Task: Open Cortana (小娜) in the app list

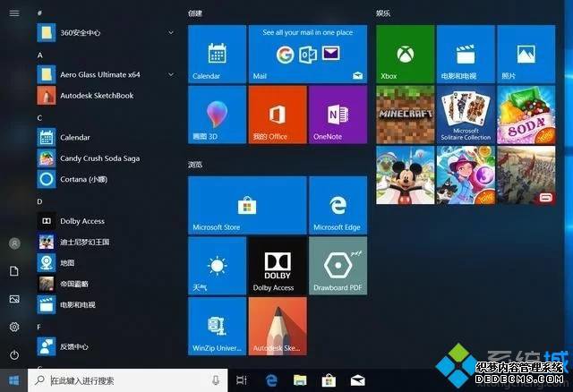Action: click(x=106, y=179)
